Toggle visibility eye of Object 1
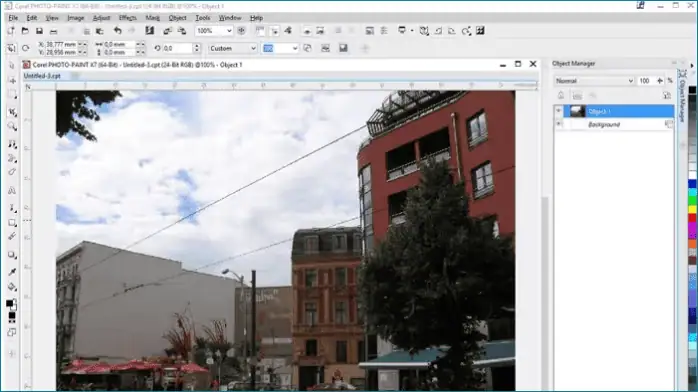The width and height of the screenshot is (698, 392). tap(559, 111)
